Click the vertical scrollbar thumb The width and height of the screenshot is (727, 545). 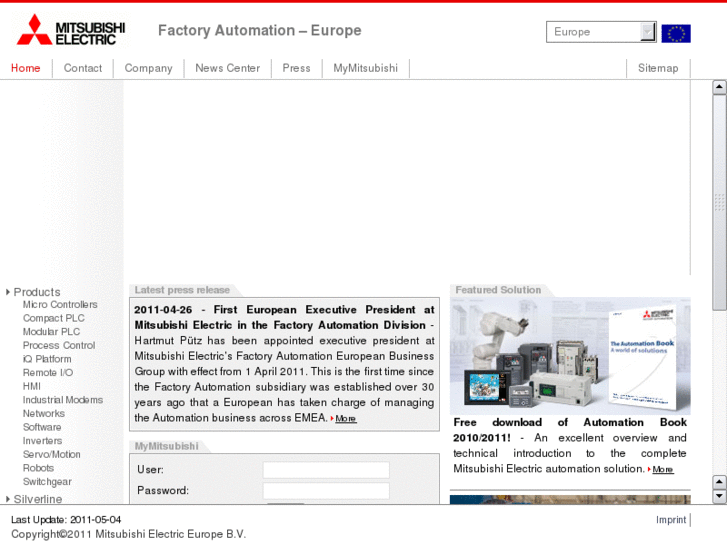(x=719, y=202)
